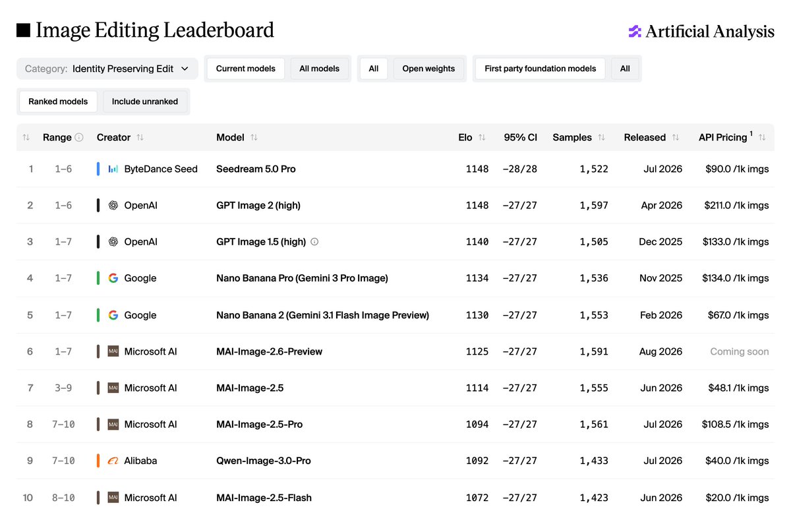Screen dimensions: 791x532
Task: Select First party foundation models filter
Action: click(x=541, y=69)
